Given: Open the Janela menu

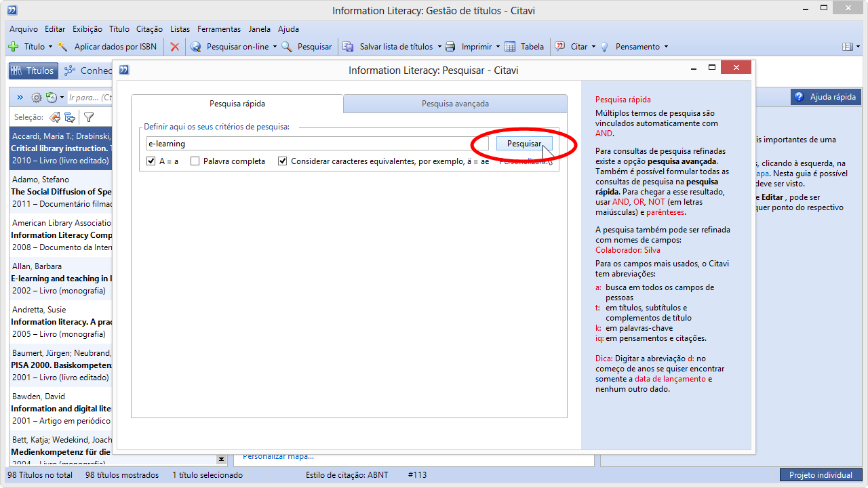Looking at the screenshot, I should click(x=259, y=29).
